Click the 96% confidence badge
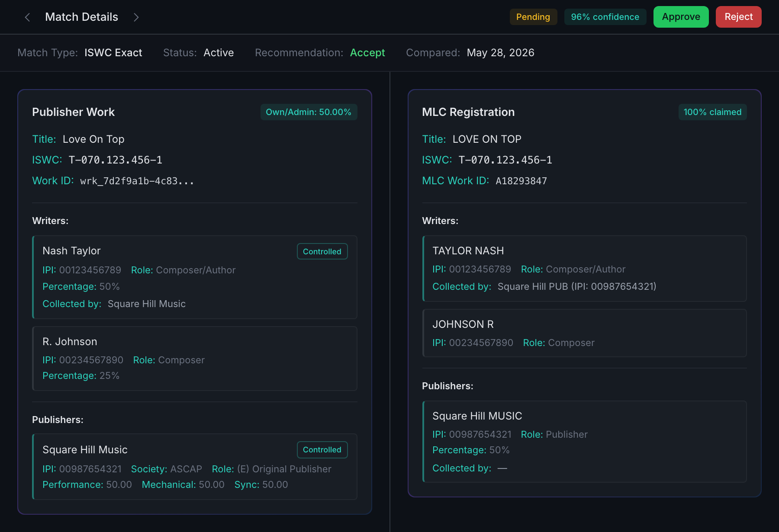 605,17
